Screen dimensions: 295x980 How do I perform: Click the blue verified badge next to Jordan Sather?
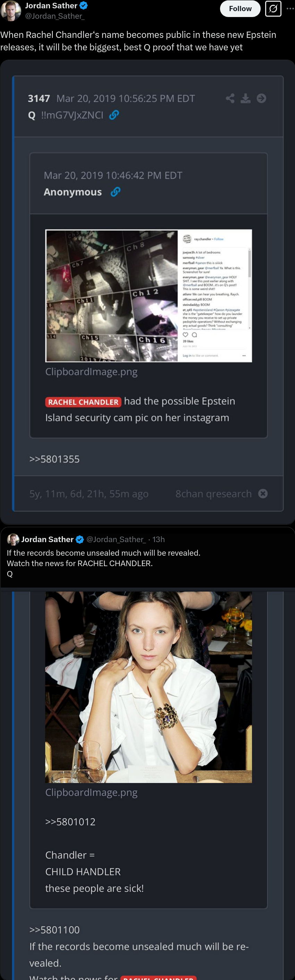[x=84, y=6]
